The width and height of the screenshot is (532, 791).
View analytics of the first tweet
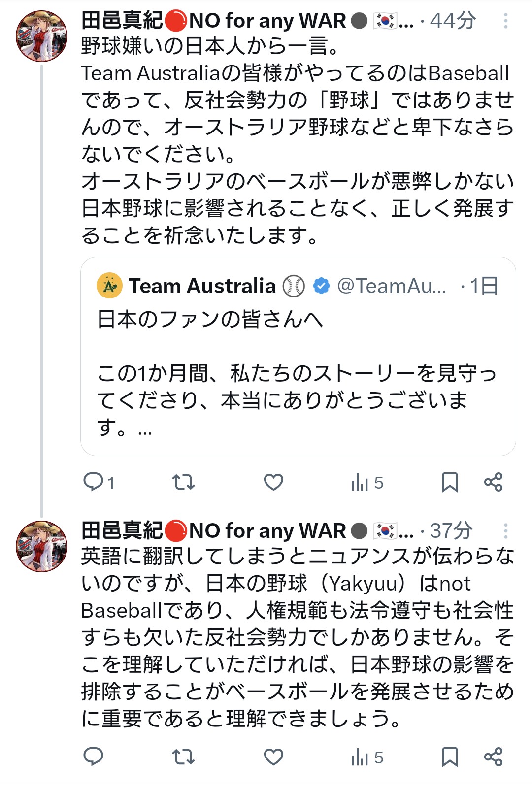tap(367, 483)
